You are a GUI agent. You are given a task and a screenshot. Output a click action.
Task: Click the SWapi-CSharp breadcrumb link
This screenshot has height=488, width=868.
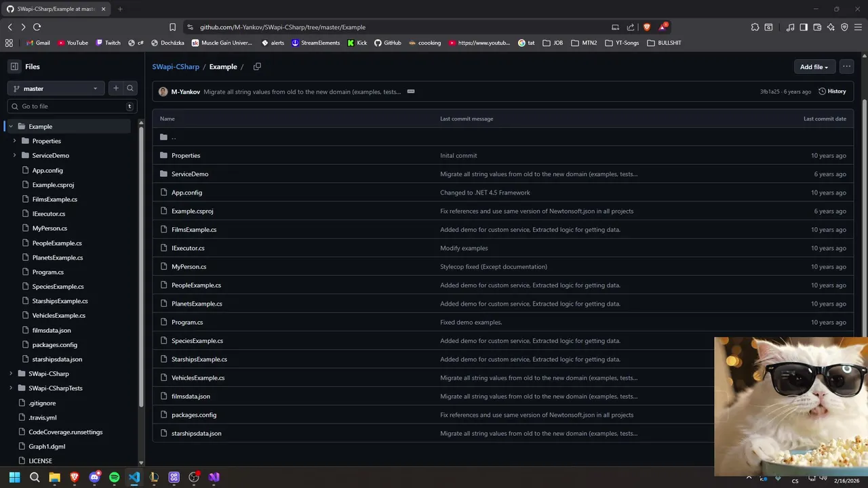pos(176,66)
